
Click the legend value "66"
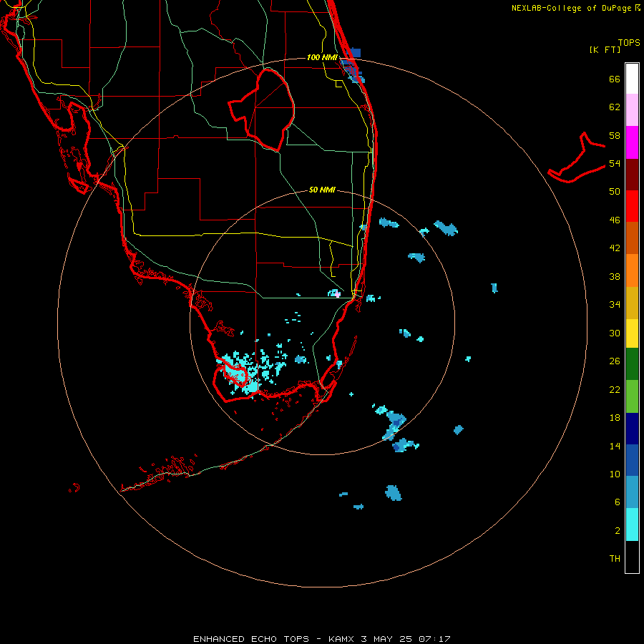(x=615, y=79)
